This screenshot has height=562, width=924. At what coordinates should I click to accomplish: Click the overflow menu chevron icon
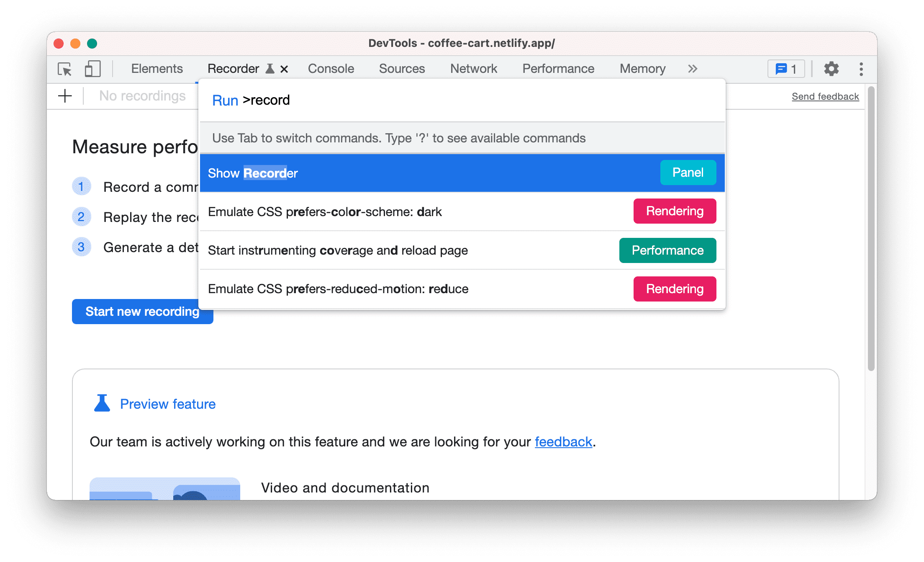tap(692, 67)
